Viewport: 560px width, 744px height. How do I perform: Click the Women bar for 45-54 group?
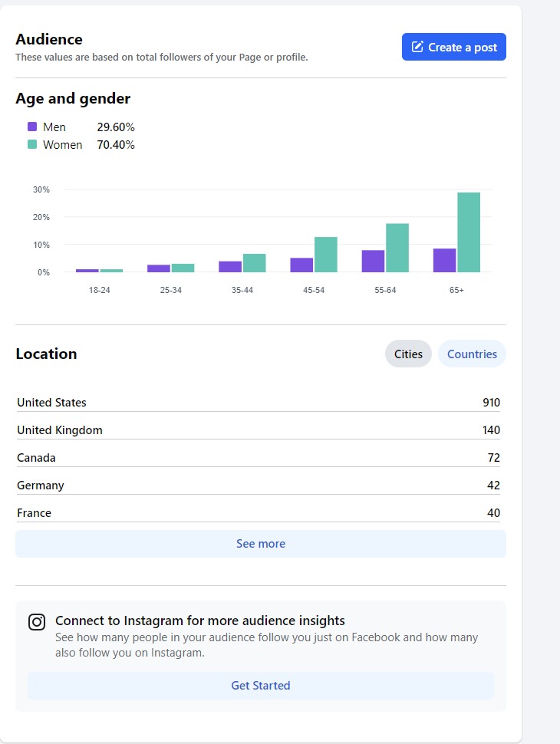326,255
